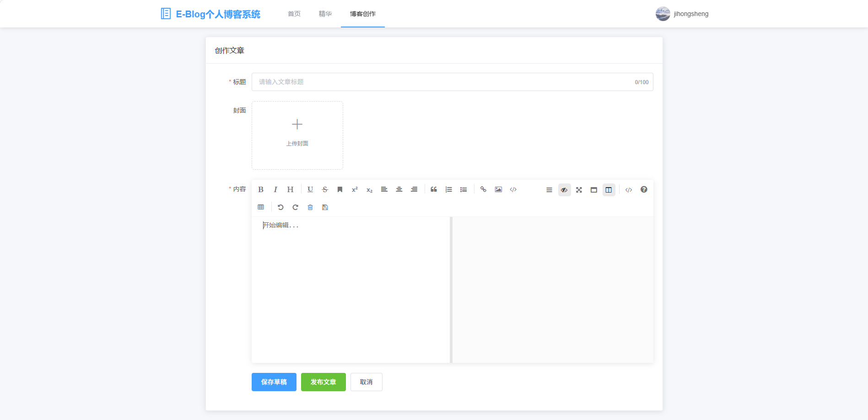The height and width of the screenshot is (420, 868).
Task: Align text to the left
Action: click(x=384, y=189)
